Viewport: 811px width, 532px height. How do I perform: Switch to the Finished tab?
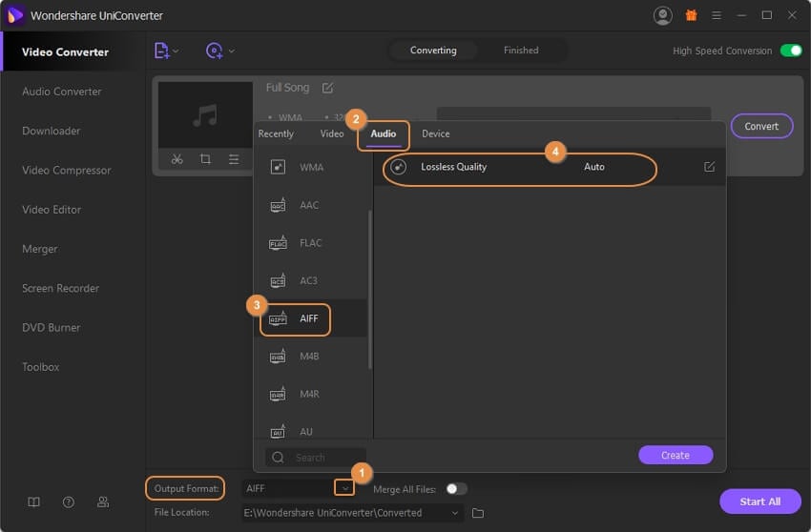[x=521, y=51]
